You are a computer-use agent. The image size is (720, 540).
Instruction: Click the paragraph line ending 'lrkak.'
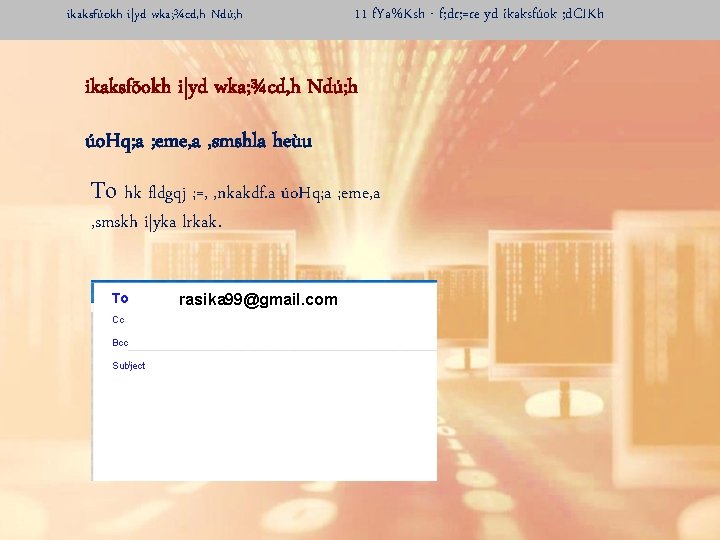tap(157, 222)
